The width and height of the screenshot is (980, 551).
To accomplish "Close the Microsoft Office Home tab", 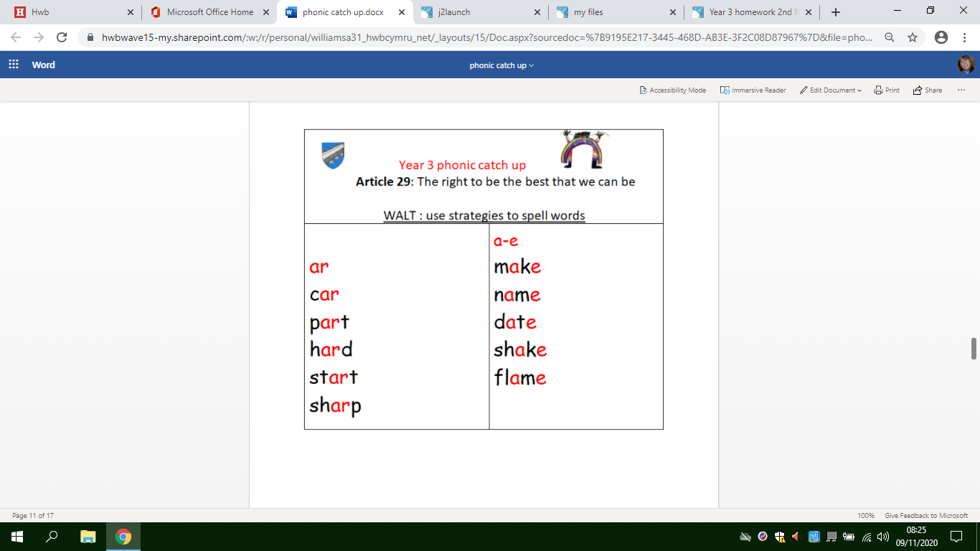I will (x=266, y=12).
